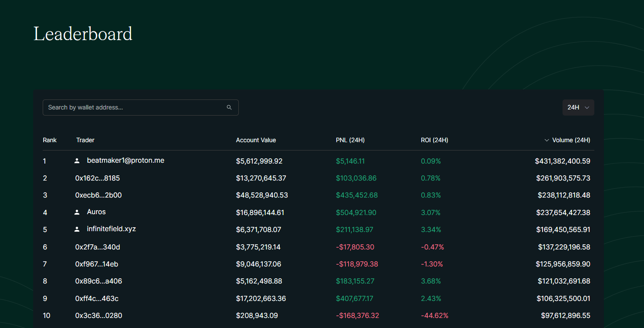
Task: Click ROI value 3.68%
Action: 431,281
